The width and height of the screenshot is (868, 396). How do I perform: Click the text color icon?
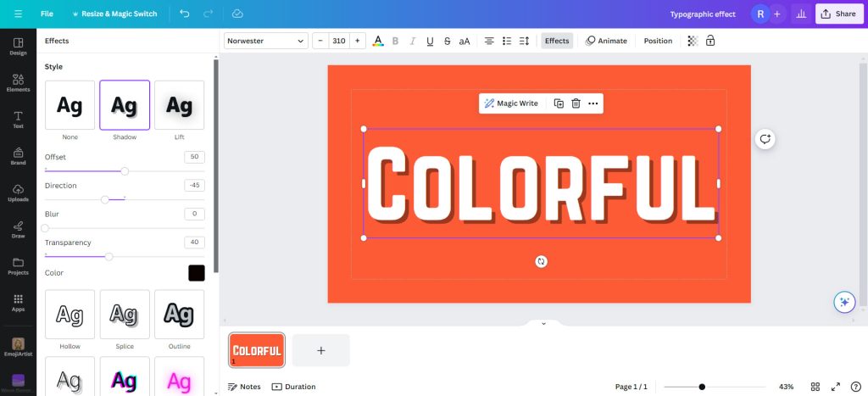pyautogui.click(x=378, y=41)
